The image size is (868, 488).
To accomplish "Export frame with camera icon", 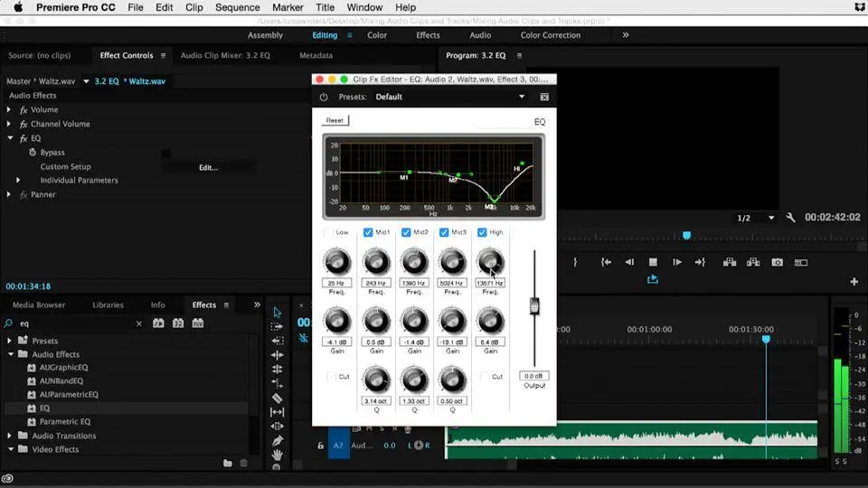I will click(x=778, y=262).
